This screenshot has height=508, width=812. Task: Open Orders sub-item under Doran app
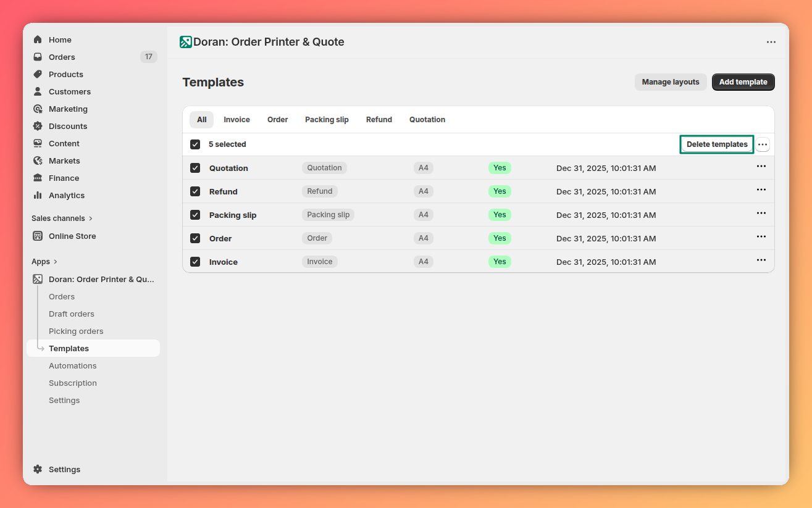pos(62,296)
